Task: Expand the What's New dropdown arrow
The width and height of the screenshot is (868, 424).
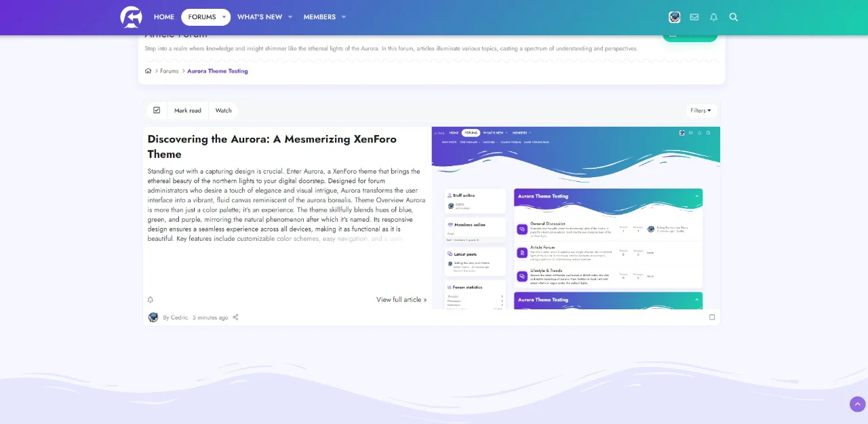Action: [290, 17]
